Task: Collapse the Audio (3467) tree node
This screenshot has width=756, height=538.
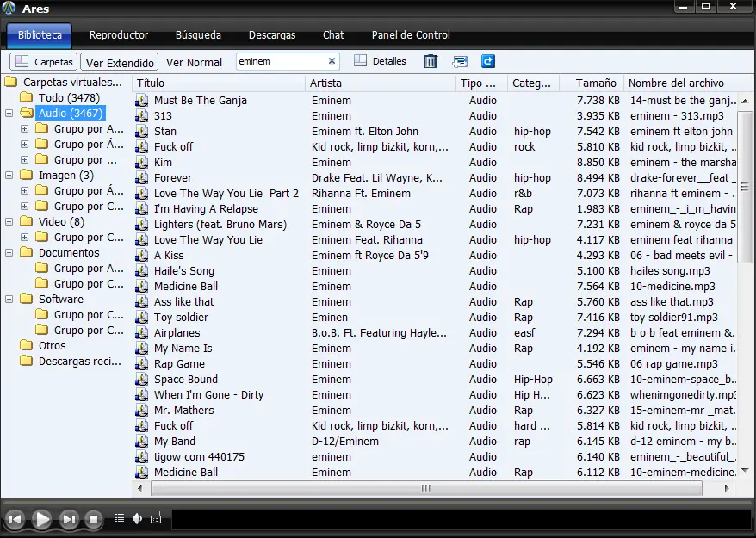Action: pos(9,114)
